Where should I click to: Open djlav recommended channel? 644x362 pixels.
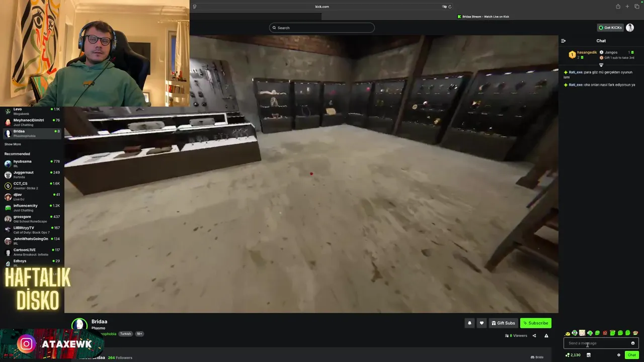coord(32,197)
